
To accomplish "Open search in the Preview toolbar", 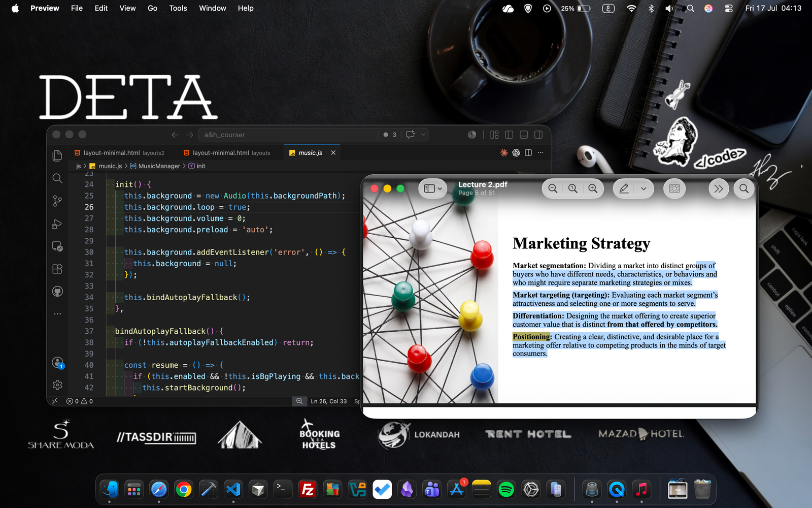I will (x=744, y=188).
